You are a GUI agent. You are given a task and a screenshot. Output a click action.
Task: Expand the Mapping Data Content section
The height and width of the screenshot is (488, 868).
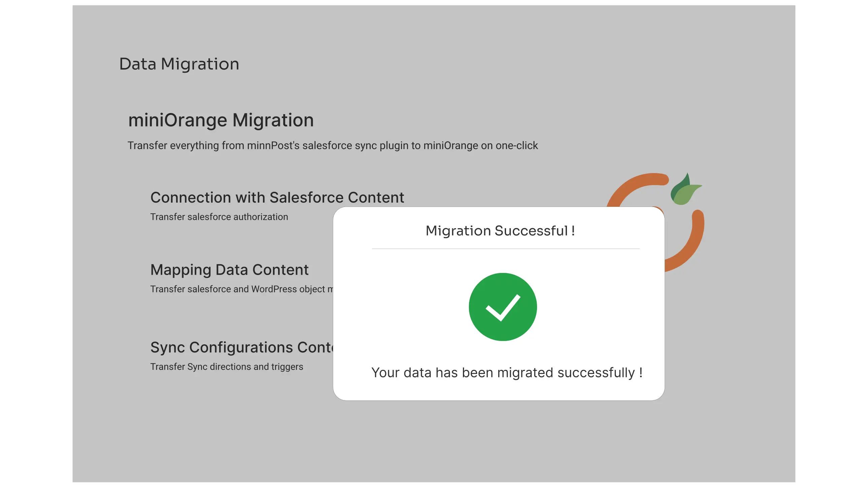pos(229,270)
